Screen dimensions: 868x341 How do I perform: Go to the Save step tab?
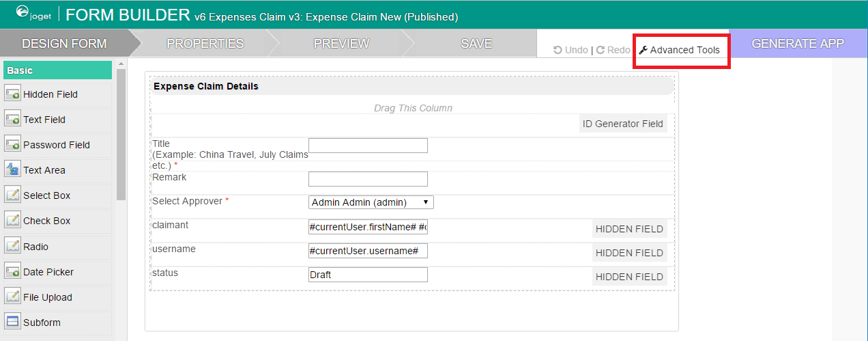[476, 44]
